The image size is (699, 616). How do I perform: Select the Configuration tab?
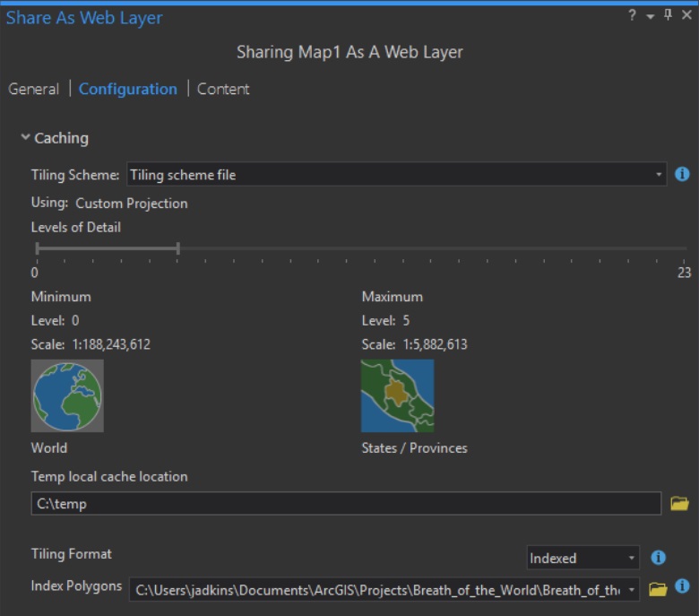click(x=128, y=89)
